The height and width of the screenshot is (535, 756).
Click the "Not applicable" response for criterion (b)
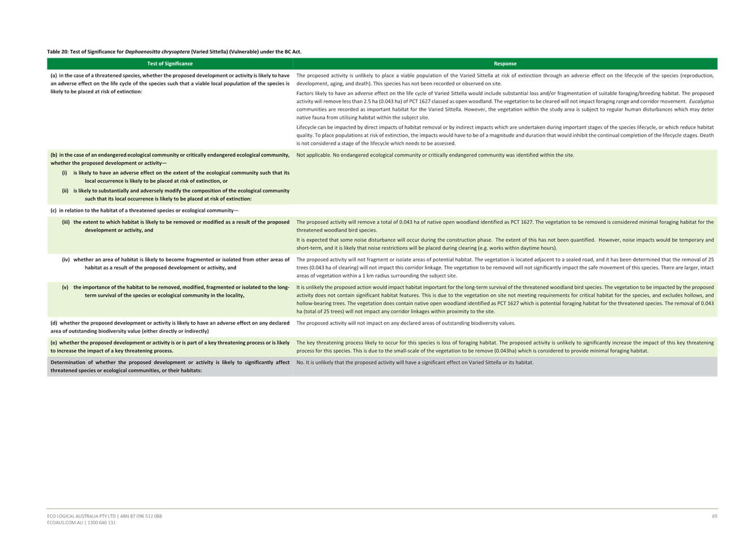coord(435,155)
